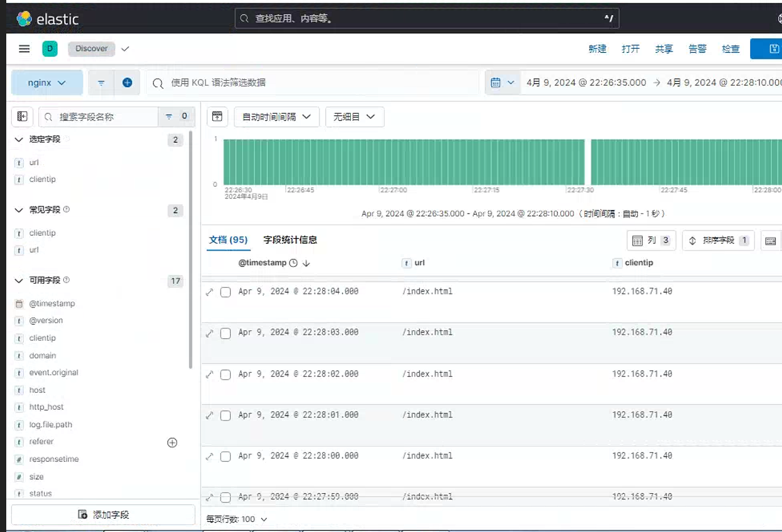The width and height of the screenshot is (782, 532).
Task: Open the 无细目 breakdown dropdown
Action: [x=354, y=117]
